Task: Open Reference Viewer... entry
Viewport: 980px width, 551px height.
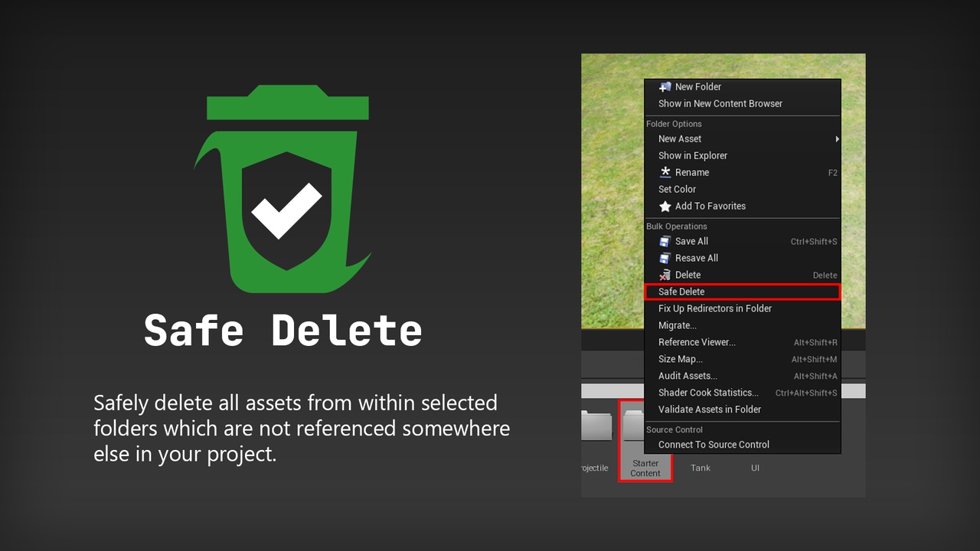Action: click(743, 342)
